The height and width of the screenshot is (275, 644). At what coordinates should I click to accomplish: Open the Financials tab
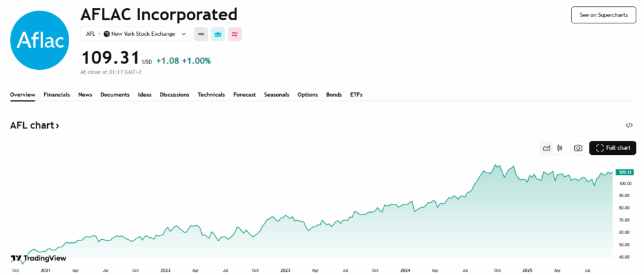coord(57,94)
